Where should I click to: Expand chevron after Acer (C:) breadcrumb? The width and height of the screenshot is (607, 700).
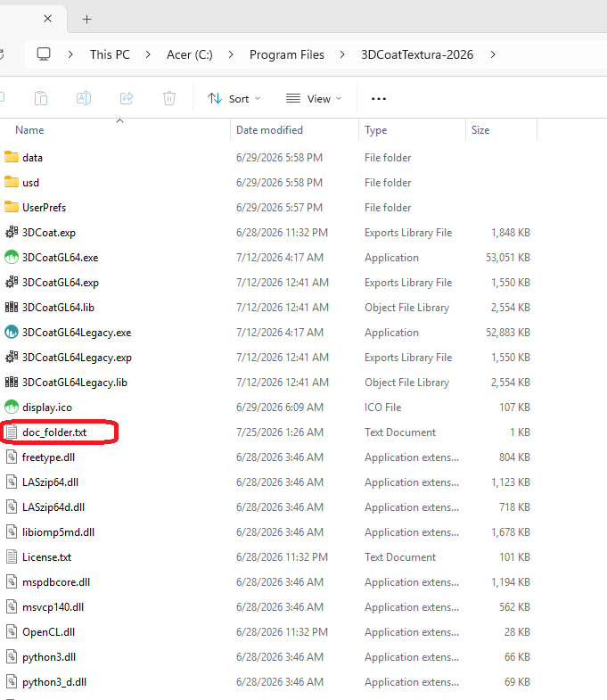[231, 54]
